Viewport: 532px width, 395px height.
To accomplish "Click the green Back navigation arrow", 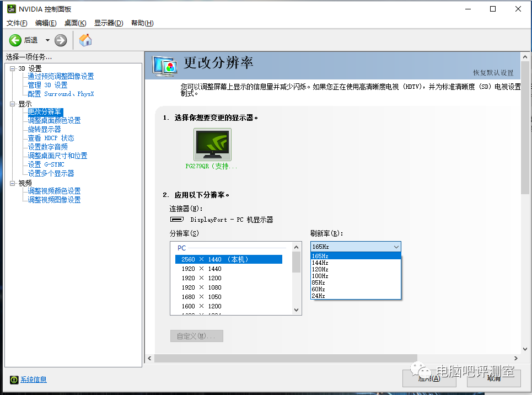I will (16, 40).
